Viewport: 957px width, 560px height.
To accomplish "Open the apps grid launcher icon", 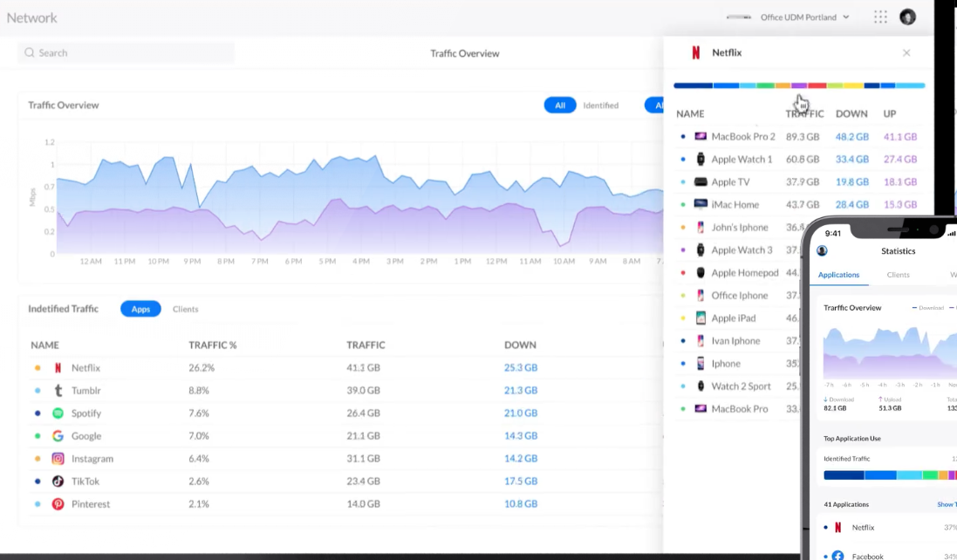I will (880, 17).
